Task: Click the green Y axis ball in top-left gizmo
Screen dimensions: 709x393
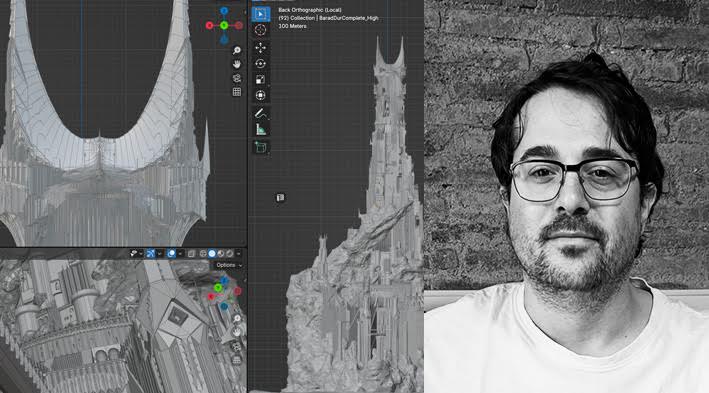Action: (224, 26)
